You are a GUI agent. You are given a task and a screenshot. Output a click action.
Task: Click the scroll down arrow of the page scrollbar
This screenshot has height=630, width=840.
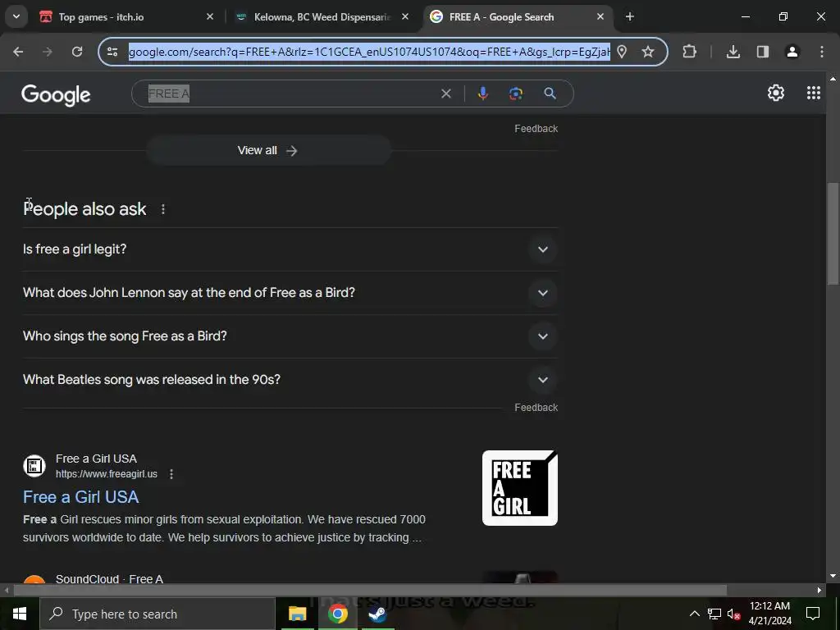point(833,576)
